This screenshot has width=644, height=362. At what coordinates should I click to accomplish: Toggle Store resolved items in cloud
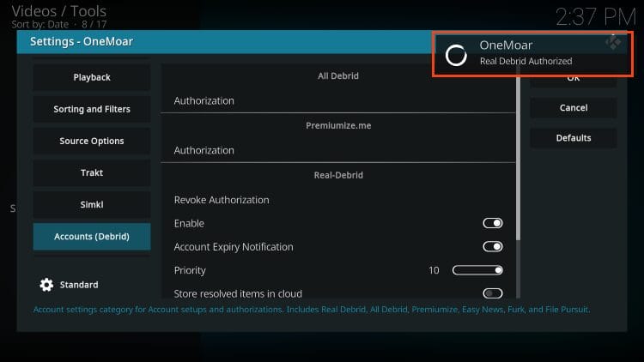[493, 293]
